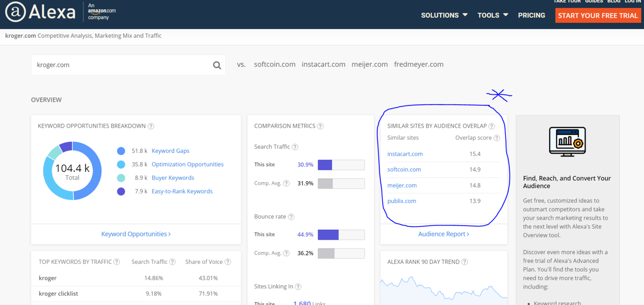Open meijer.com comparison link at top
Screen dimensions: 644x305
[x=370, y=64]
